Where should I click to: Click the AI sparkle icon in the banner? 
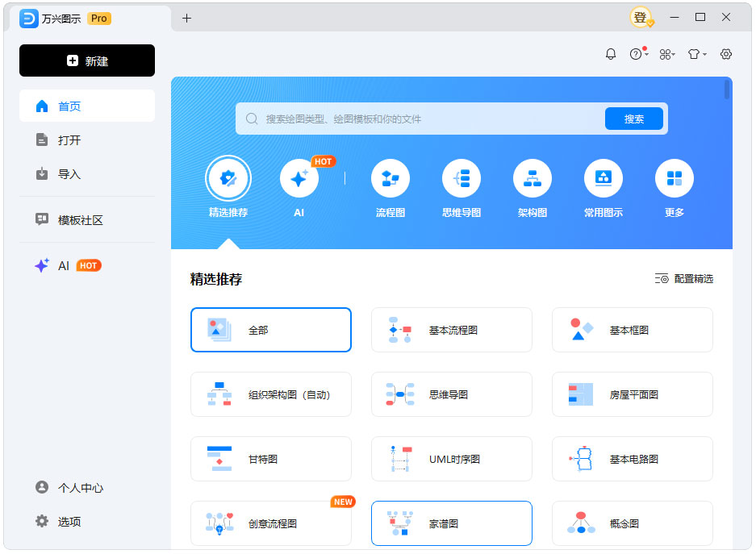point(299,178)
